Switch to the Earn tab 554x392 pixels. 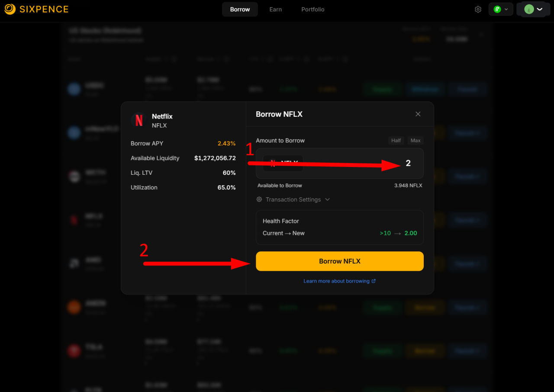tap(275, 9)
